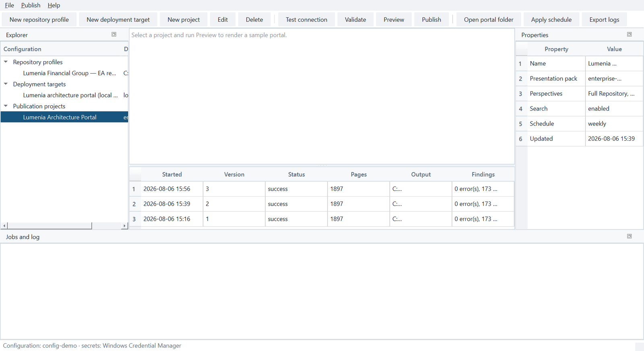
Task: Click the Edit toolbar button
Action: (223, 20)
